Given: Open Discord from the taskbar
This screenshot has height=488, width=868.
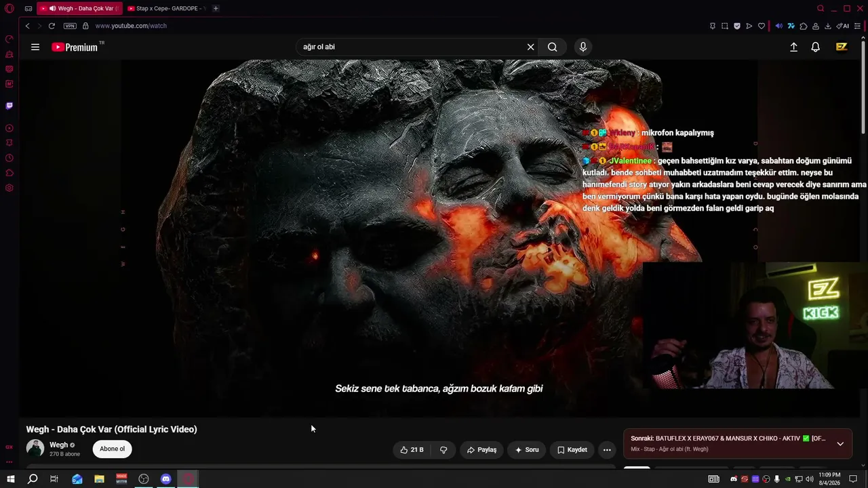Looking at the screenshot, I should click(166, 479).
